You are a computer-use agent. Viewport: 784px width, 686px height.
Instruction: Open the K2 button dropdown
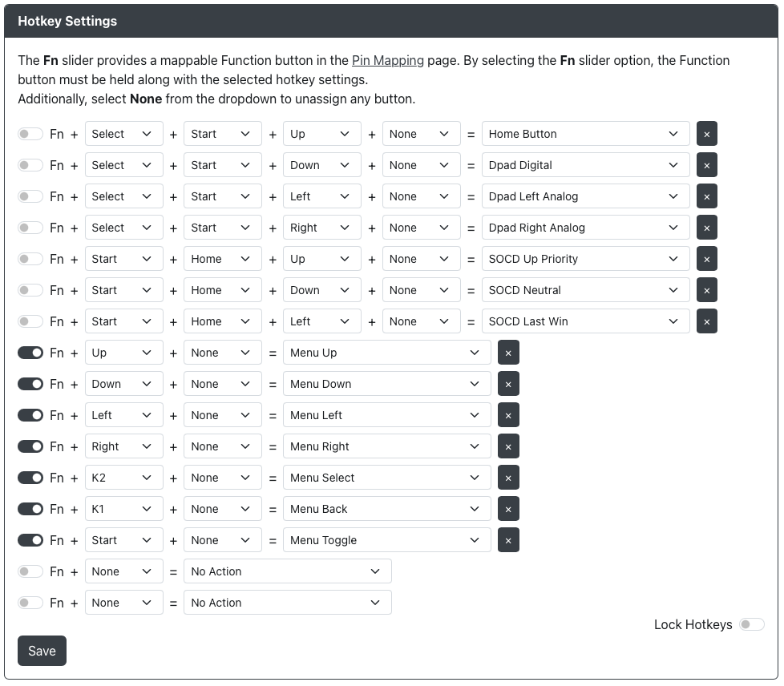pos(123,478)
